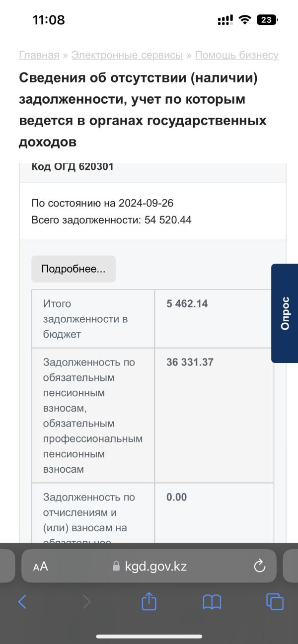This screenshot has height=644, width=298.
Task: Tap the Safari back arrow
Action: [22, 601]
